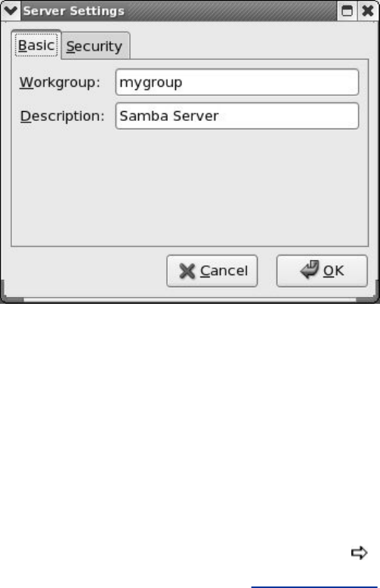
Task: Click the right-pointing arrow icon below the dialog
Action: [x=359, y=552]
